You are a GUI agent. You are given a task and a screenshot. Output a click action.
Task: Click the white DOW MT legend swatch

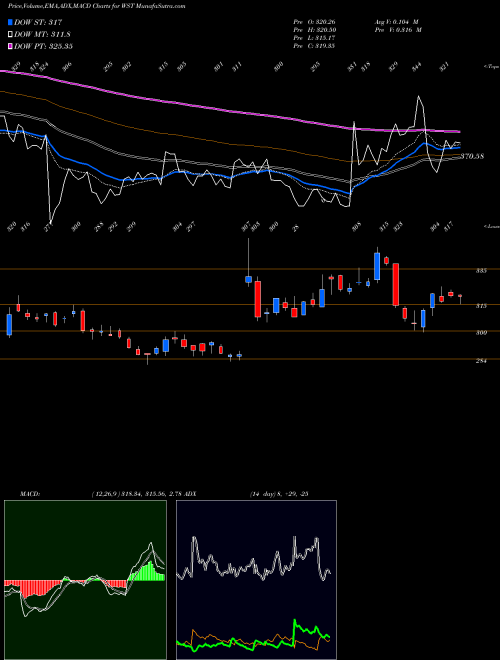coord(11,35)
